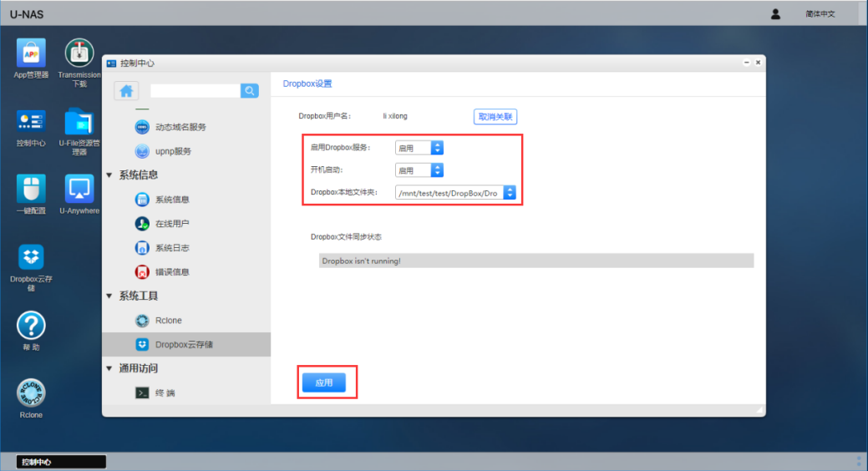The image size is (868, 471).
Task: Minimize the 控制中心 window
Action: pyautogui.click(x=746, y=63)
